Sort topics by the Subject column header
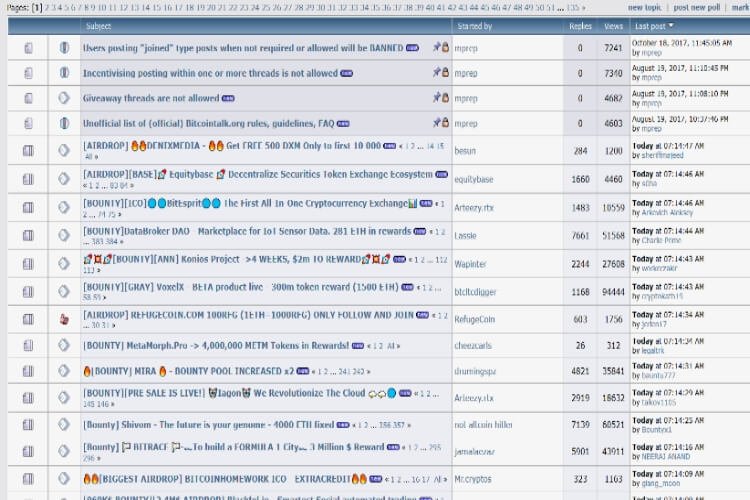 (x=98, y=26)
